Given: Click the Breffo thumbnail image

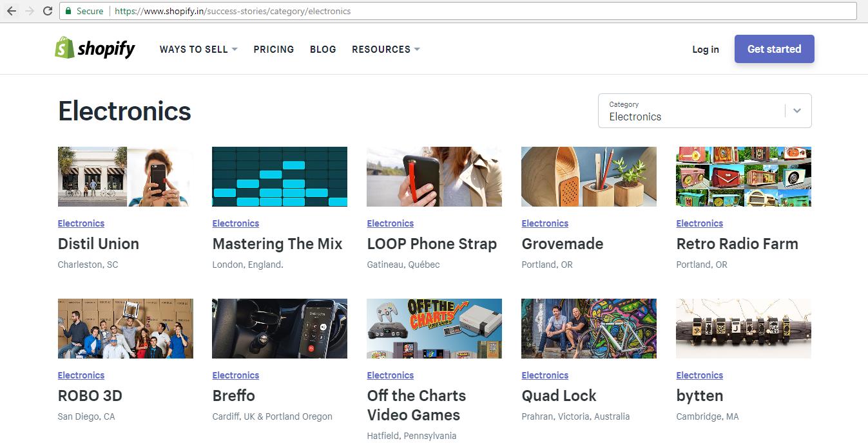Looking at the screenshot, I should [x=280, y=328].
